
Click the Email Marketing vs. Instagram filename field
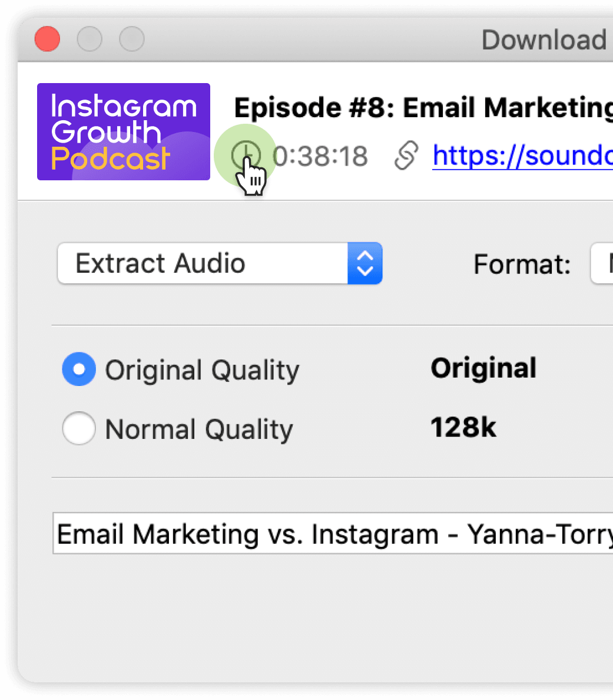click(x=333, y=533)
